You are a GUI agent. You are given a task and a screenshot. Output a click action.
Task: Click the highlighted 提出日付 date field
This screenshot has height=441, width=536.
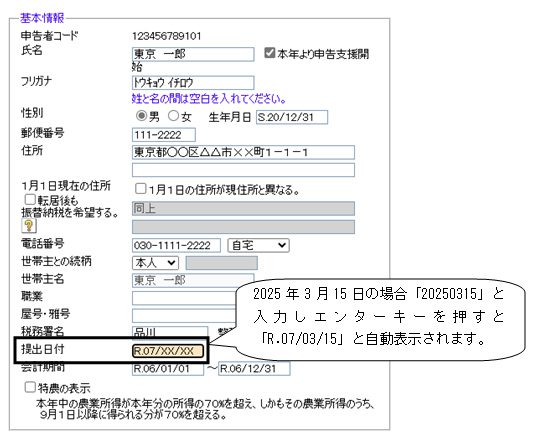[168, 351]
